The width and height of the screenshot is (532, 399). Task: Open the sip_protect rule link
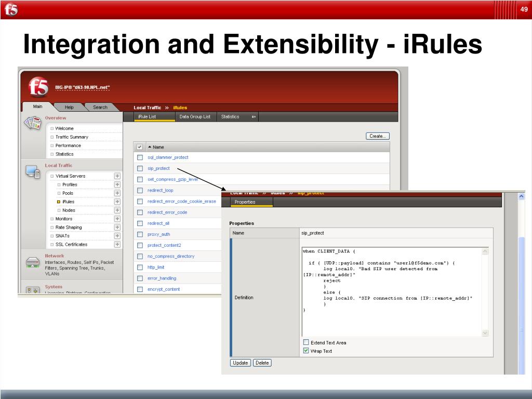point(158,168)
